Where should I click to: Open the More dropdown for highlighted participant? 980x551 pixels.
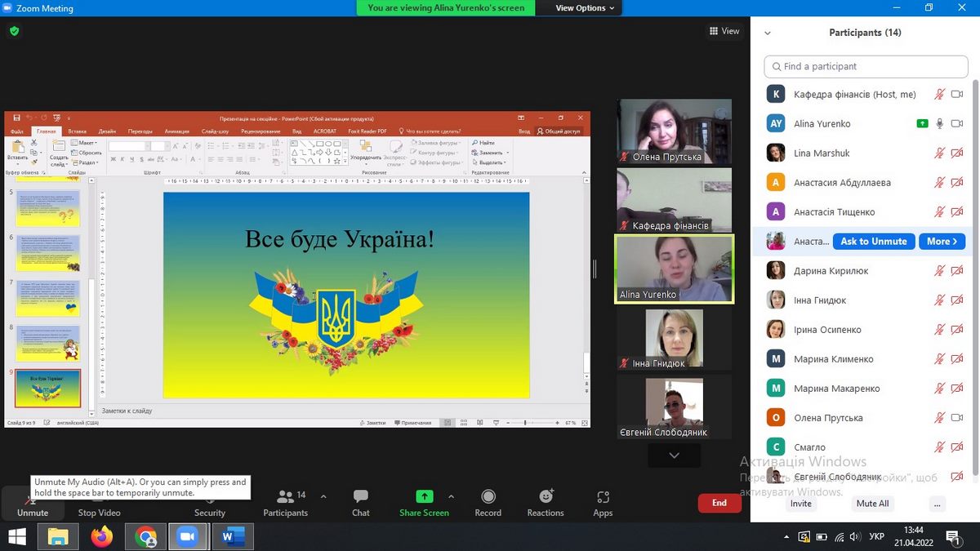click(942, 242)
